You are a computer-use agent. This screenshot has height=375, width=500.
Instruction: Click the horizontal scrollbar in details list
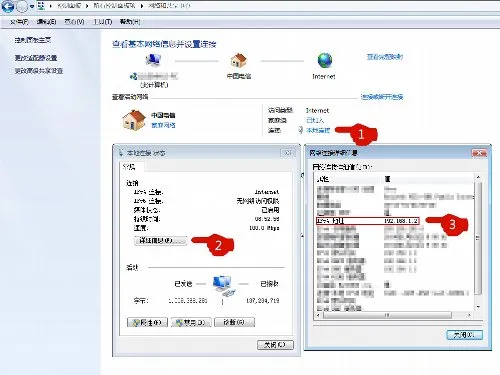click(x=394, y=315)
